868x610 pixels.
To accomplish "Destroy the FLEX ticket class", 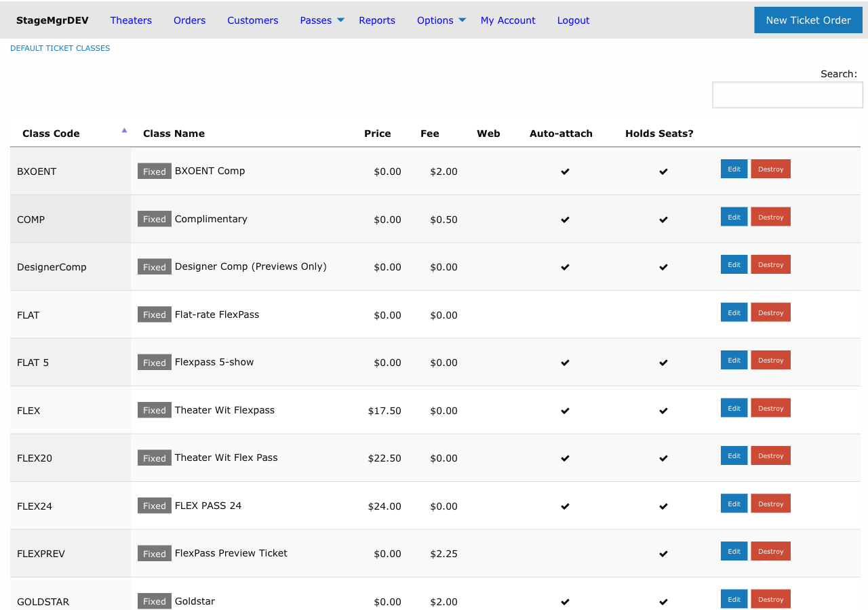I will pyautogui.click(x=770, y=408).
